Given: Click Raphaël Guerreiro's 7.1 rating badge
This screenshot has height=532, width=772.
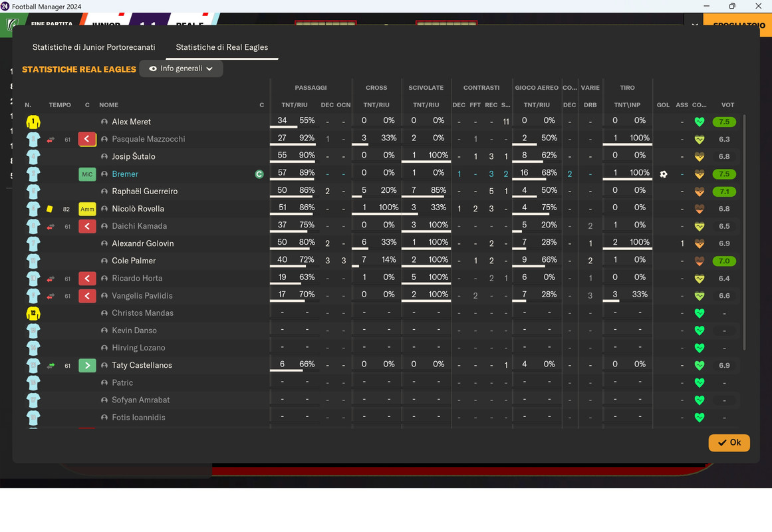Looking at the screenshot, I should (723, 191).
